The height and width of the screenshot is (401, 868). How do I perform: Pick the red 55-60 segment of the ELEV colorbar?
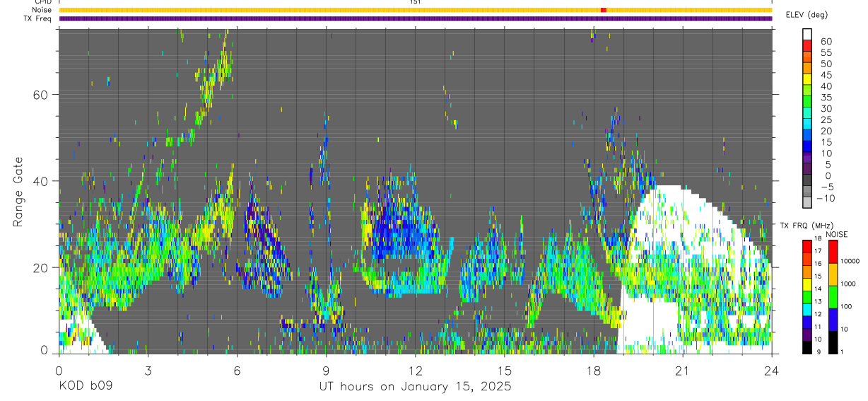pyautogui.click(x=807, y=46)
